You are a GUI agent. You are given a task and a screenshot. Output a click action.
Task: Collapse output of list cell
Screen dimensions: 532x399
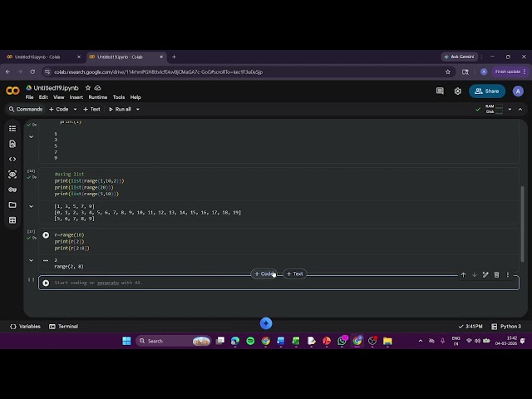click(x=32, y=206)
